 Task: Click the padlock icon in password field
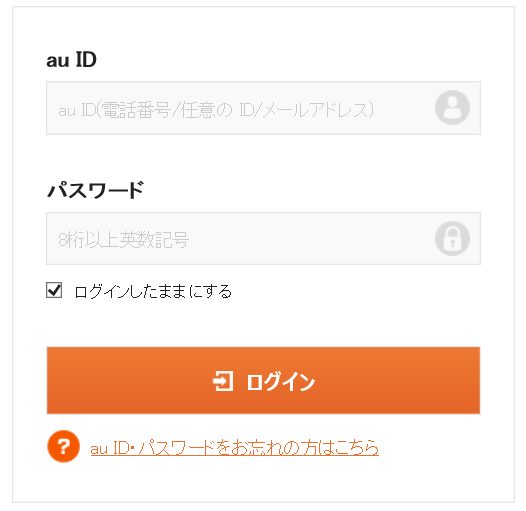tap(452, 238)
